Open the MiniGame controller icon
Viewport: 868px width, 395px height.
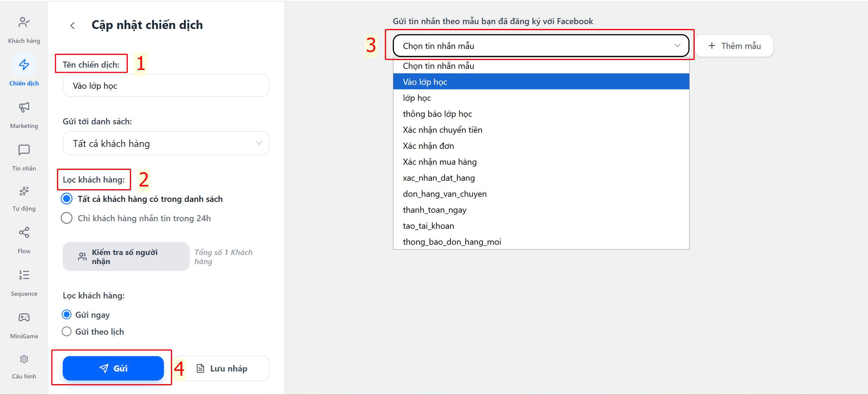click(24, 317)
